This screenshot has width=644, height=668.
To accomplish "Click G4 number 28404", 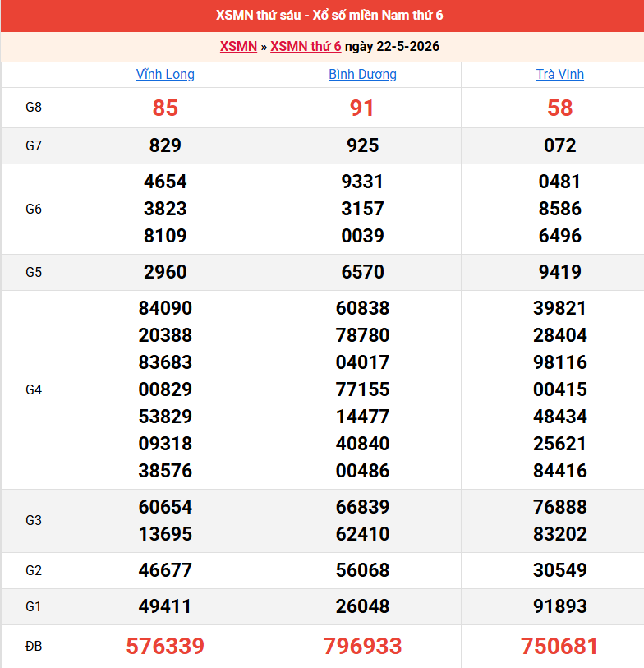I will coord(559,335).
